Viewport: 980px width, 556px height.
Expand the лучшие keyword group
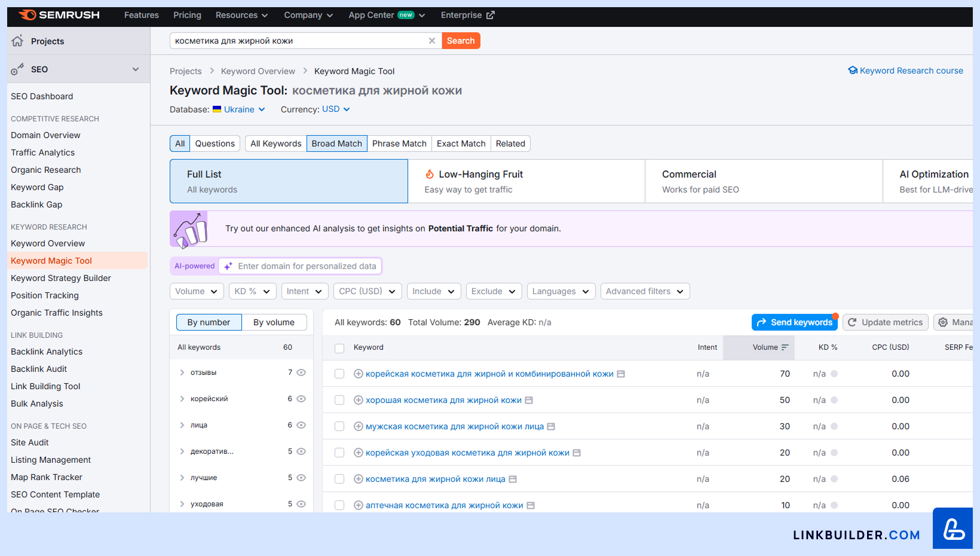click(182, 478)
